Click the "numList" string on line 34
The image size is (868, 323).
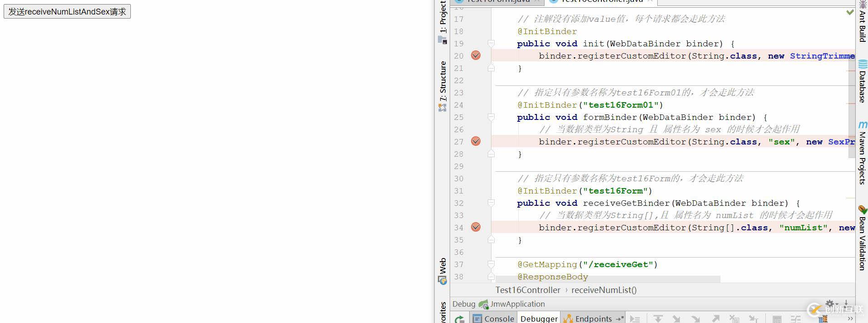point(804,228)
